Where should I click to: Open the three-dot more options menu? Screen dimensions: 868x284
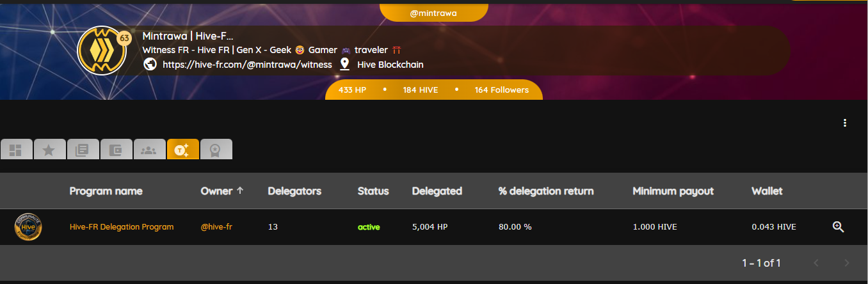click(x=845, y=123)
